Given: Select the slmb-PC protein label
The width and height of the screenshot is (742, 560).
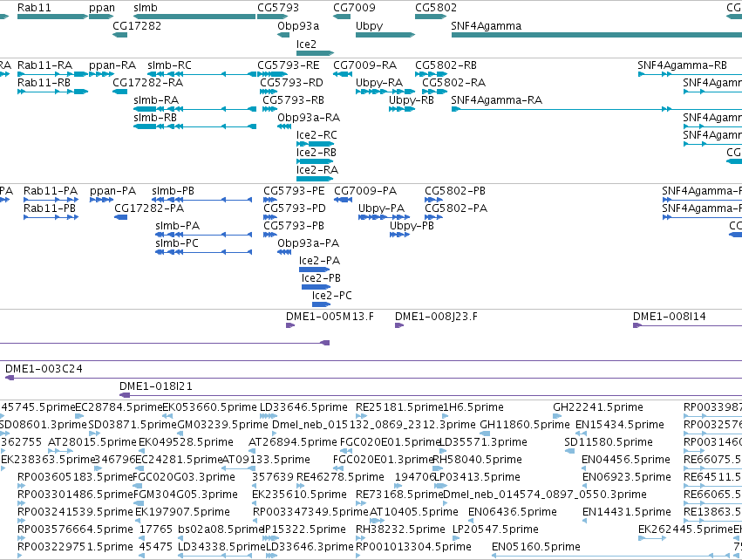Looking at the screenshot, I should point(177,243).
